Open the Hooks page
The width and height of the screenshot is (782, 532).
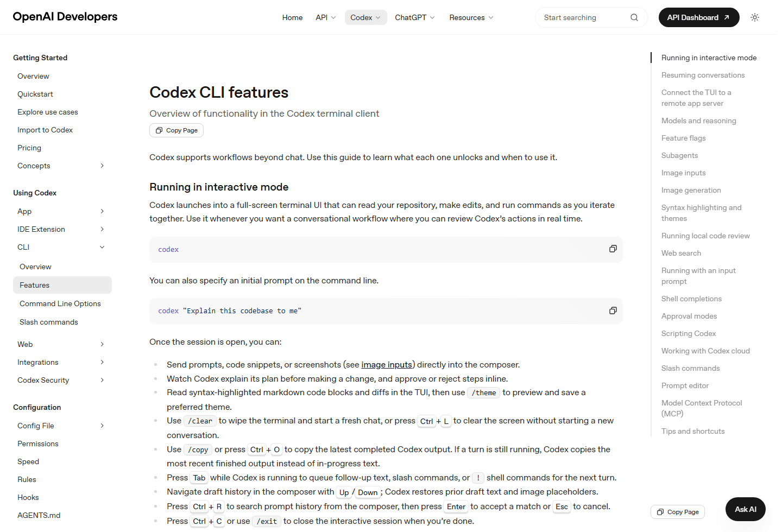click(28, 497)
